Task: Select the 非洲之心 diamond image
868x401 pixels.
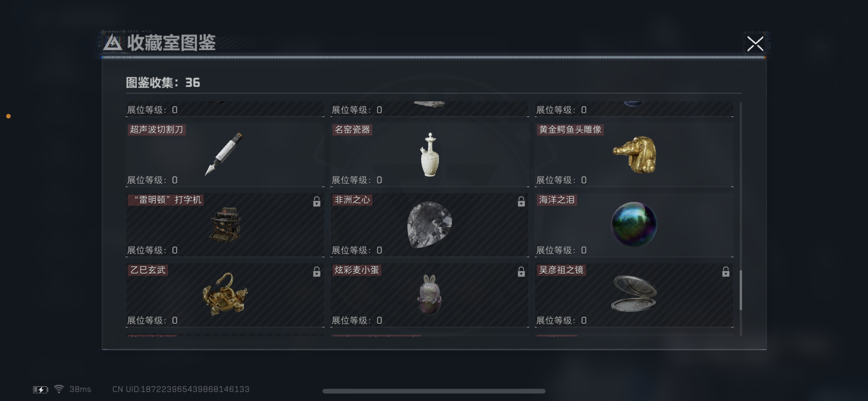Action: tap(429, 225)
